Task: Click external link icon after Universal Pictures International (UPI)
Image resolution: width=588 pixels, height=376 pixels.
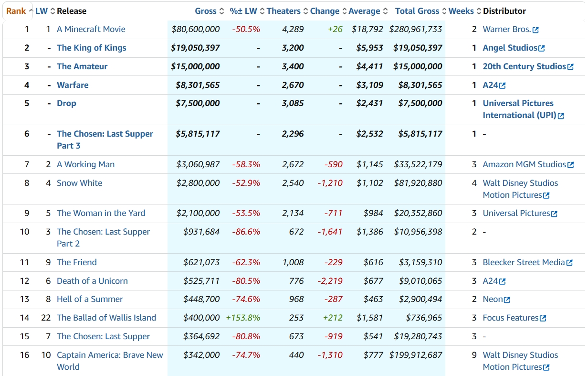Action: coord(561,116)
